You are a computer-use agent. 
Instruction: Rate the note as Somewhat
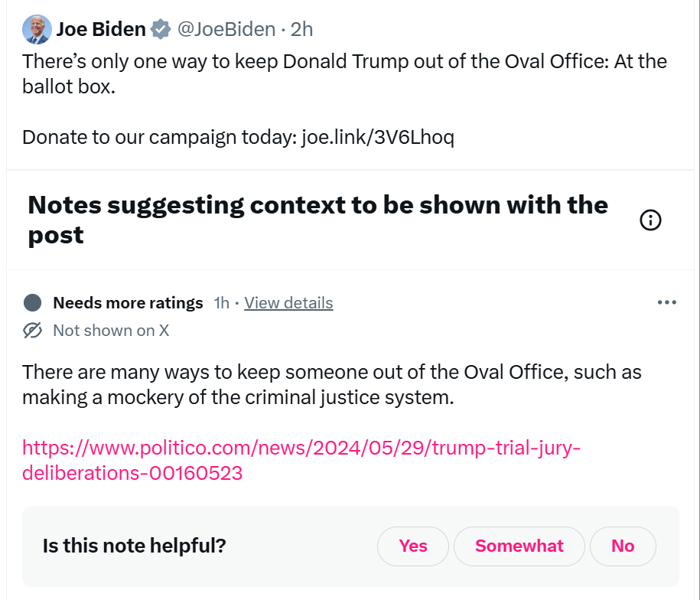519,546
